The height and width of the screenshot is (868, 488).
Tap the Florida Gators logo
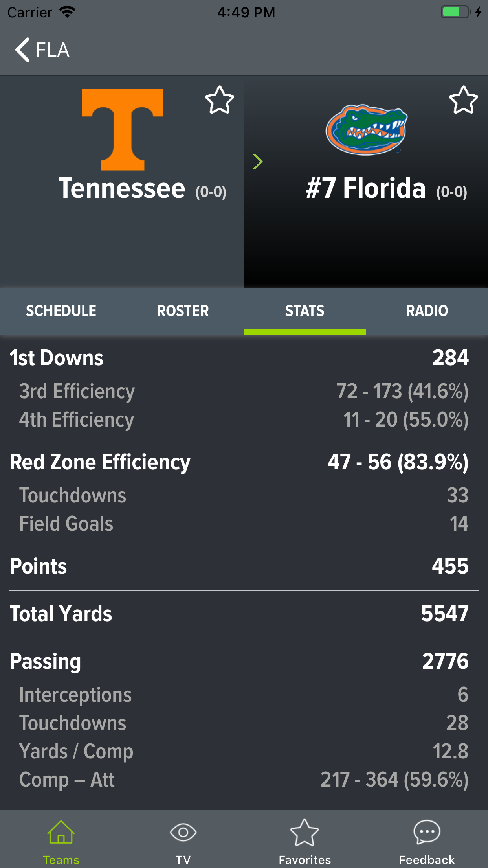pos(366,129)
